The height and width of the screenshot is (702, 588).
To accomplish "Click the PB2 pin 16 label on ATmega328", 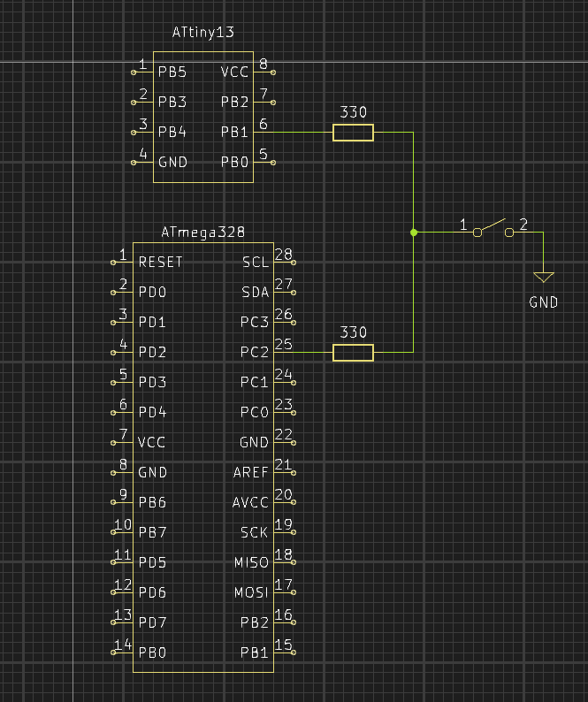I will (255, 622).
